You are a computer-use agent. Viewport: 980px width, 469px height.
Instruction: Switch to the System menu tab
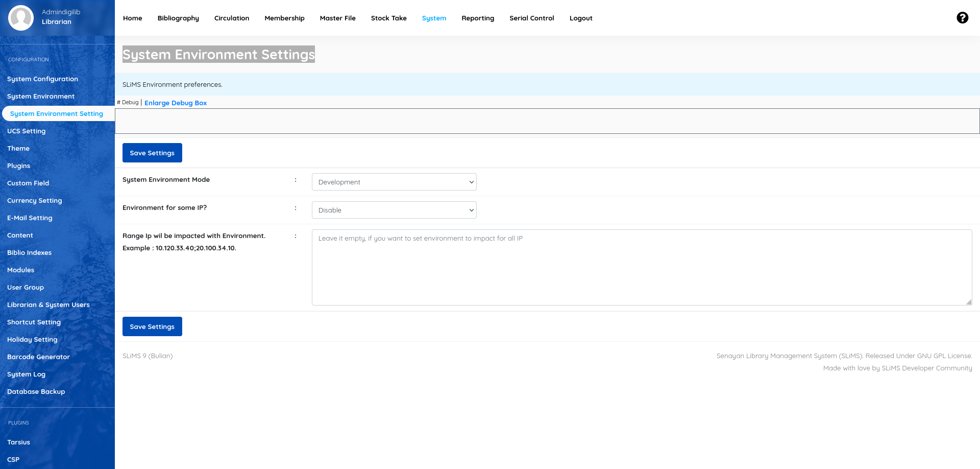tap(434, 18)
